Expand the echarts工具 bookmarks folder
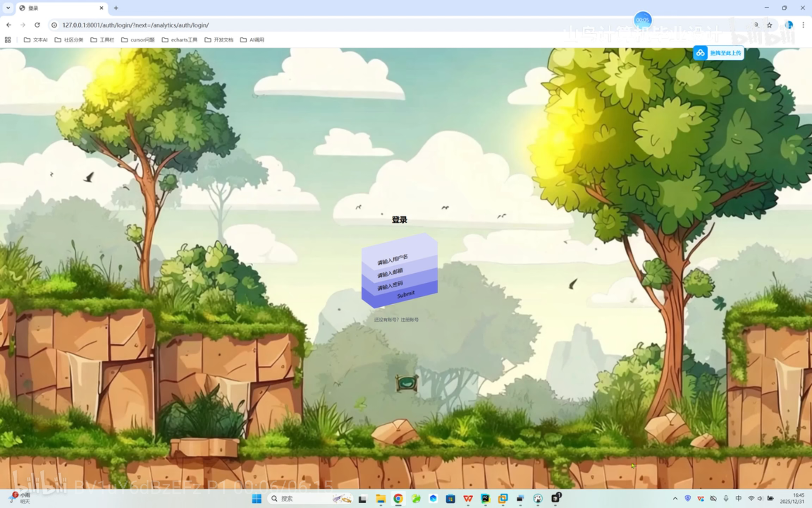 [180, 40]
